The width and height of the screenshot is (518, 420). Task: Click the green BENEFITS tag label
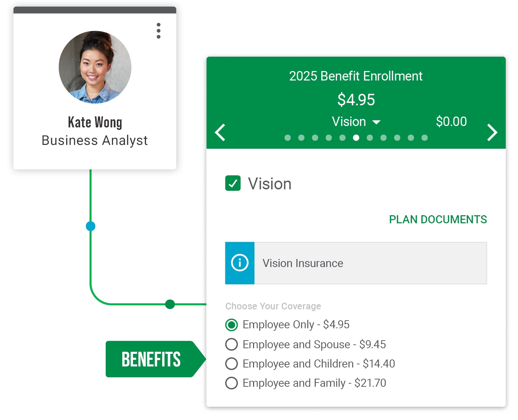coord(151,359)
